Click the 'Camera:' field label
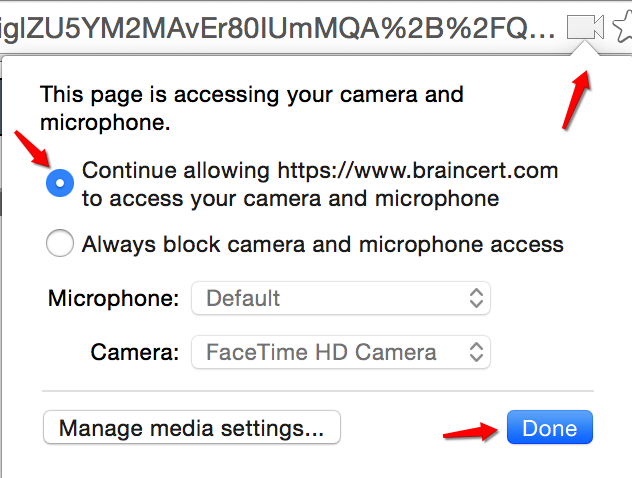 (135, 352)
